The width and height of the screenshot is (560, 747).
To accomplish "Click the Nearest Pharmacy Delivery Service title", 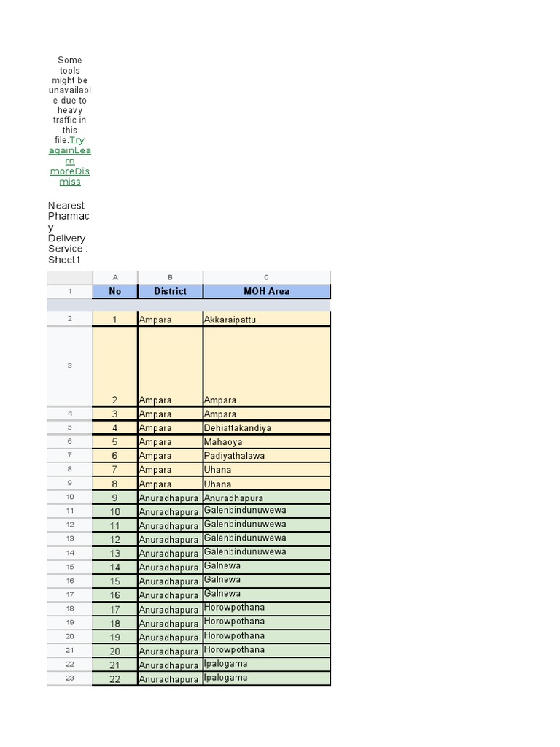I will point(69,233).
